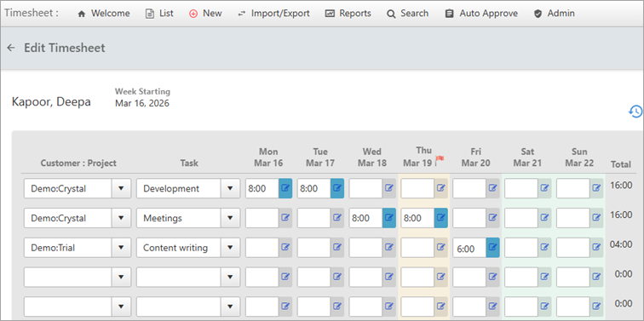The width and height of the screenshot is (644, 321).
Task: Click the Thursday Mar 19 red flag
Action: pyautogui.click(x=440, y=159)
